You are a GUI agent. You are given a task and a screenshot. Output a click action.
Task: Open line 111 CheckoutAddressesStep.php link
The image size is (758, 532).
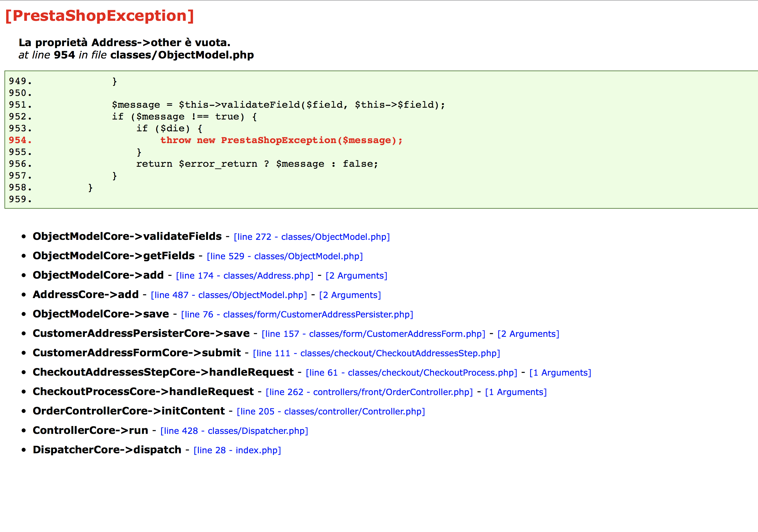(376, 353)
